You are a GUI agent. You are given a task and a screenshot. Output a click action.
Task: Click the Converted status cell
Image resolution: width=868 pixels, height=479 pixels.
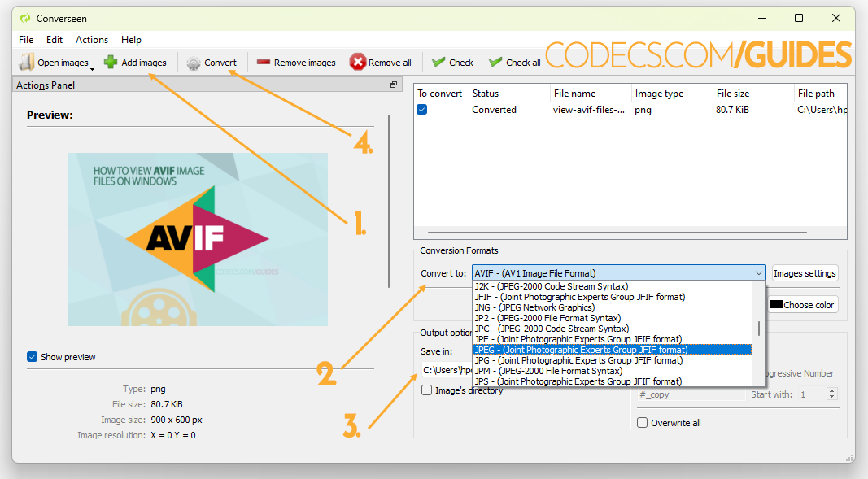coord(495,110)
